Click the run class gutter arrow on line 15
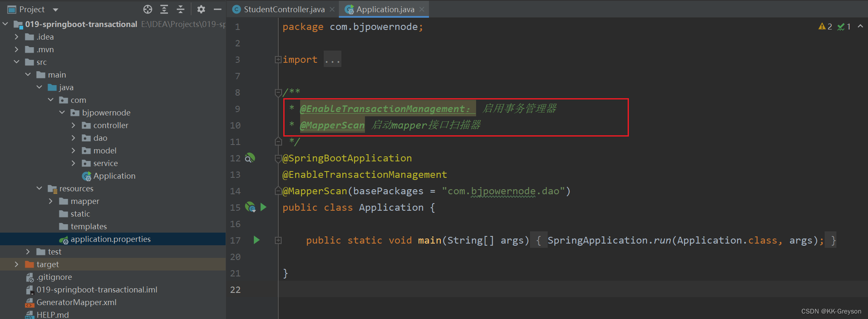Image resolution: width=868 pixels, height=319 pixels. pos(264,207)
